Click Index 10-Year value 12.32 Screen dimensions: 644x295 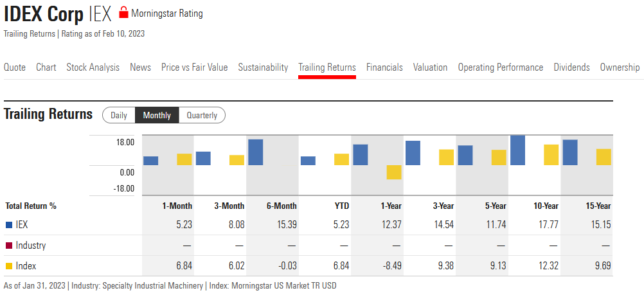pos(548,266)
